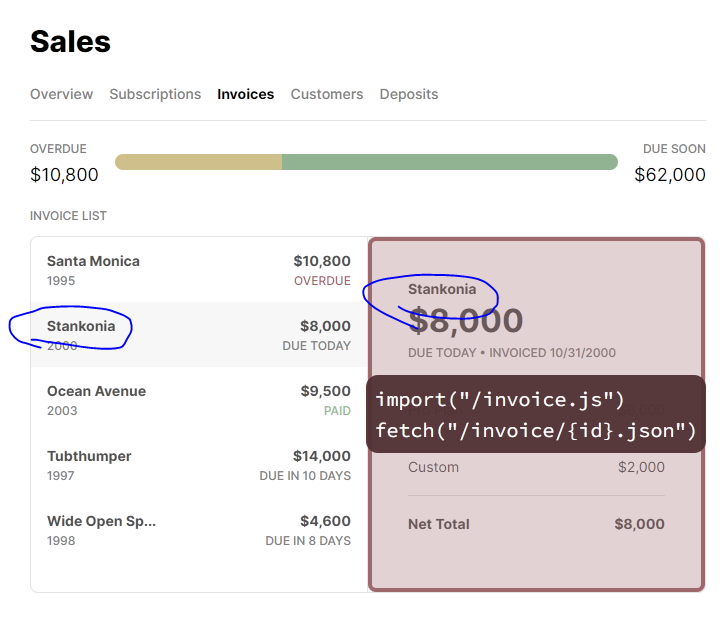Click the $2,000 Custom amount

coord(641,467)
